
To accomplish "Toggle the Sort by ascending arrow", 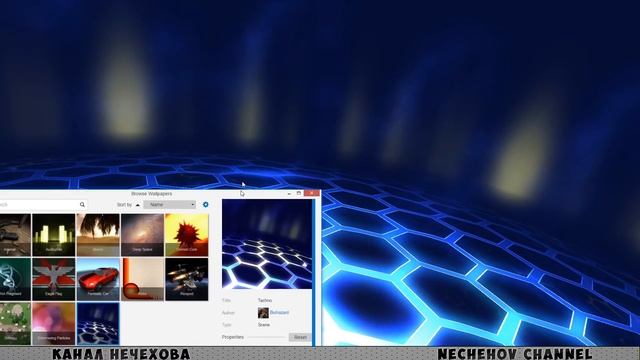I will point(138,205).
